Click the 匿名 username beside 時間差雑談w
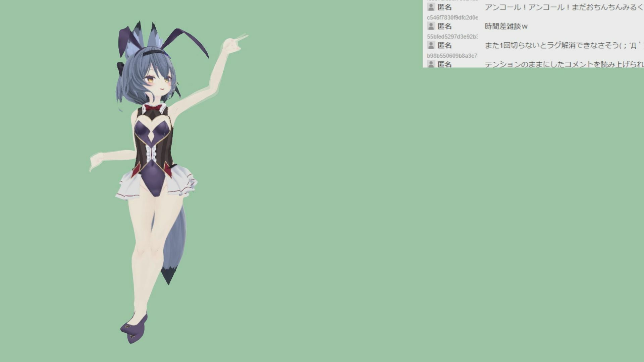 click(445, 26)
